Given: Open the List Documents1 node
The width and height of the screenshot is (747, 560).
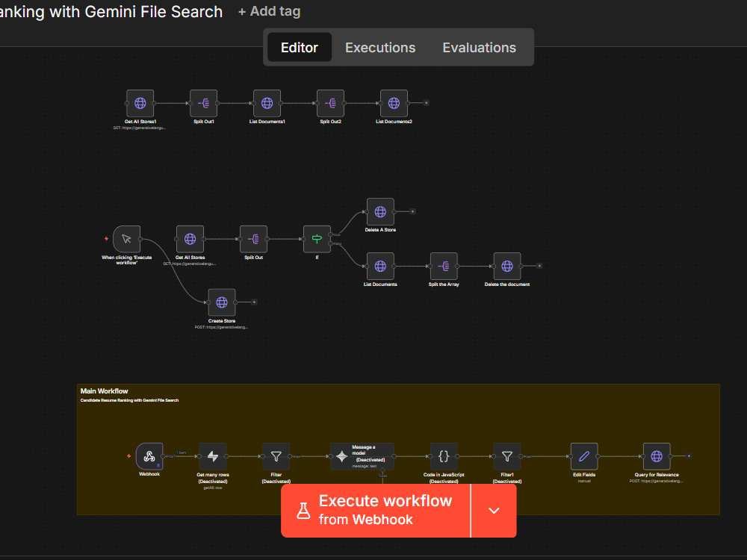Looking at the screenshot, I should 267,103.
